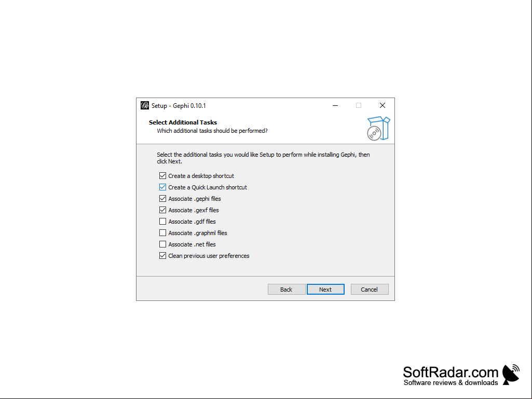Go to the previous step with Back

(287, 290)
